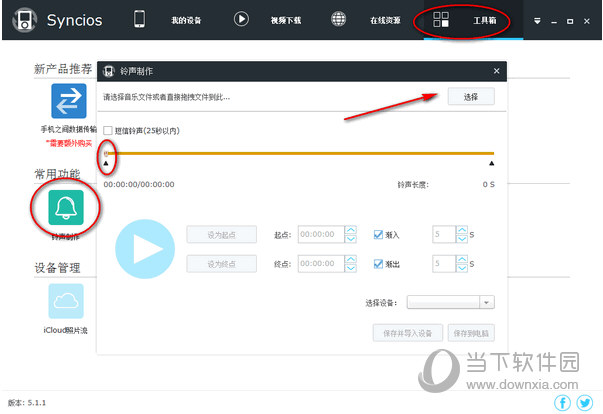Click the 起点 time input field
This screenshot has height=414, width=603.
pyautogui.click(x=321, y=234)
